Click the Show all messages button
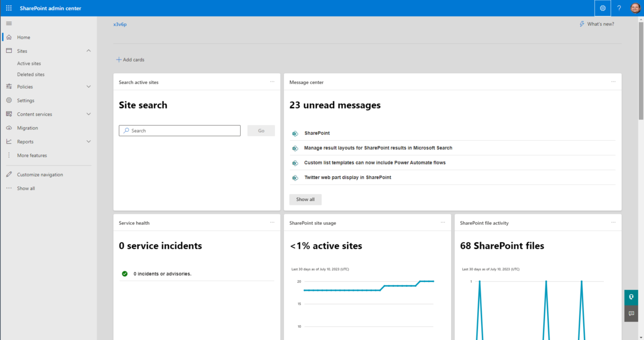This screenshot has width=644, height=340. [305, 199]
